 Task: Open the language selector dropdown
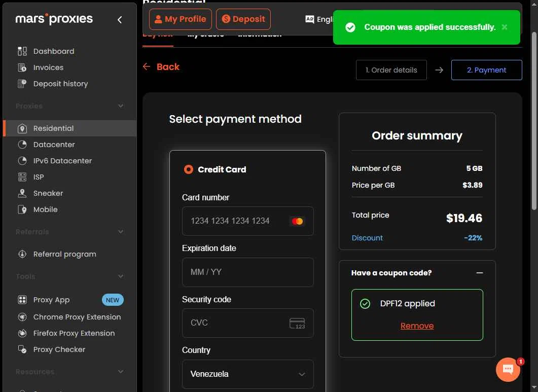pyautogui.click(x=319, y=19)
